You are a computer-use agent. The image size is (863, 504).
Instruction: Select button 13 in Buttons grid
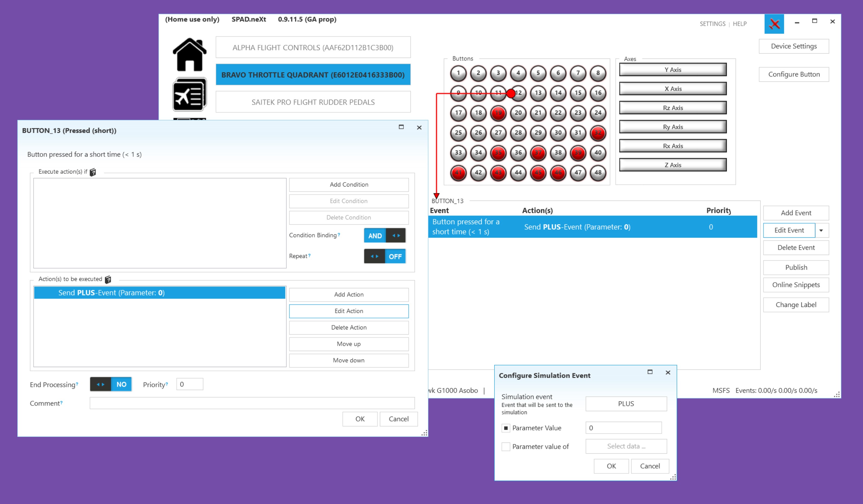(538, 93)
